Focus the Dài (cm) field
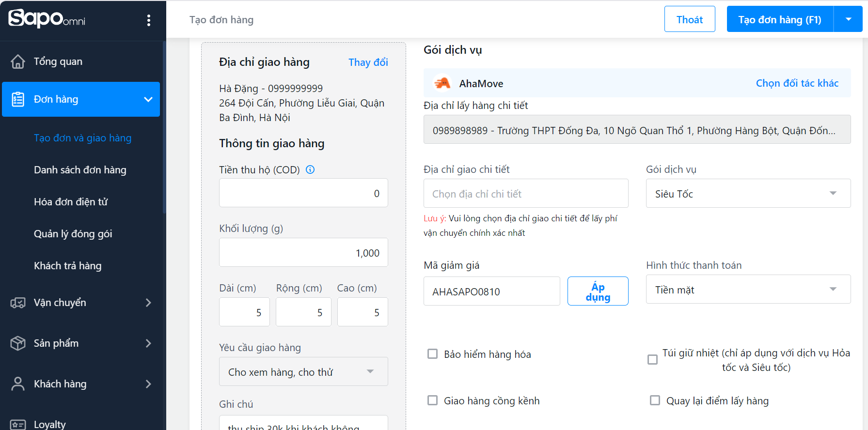This screenshot has height=430, width=868. tap(244, 312)
